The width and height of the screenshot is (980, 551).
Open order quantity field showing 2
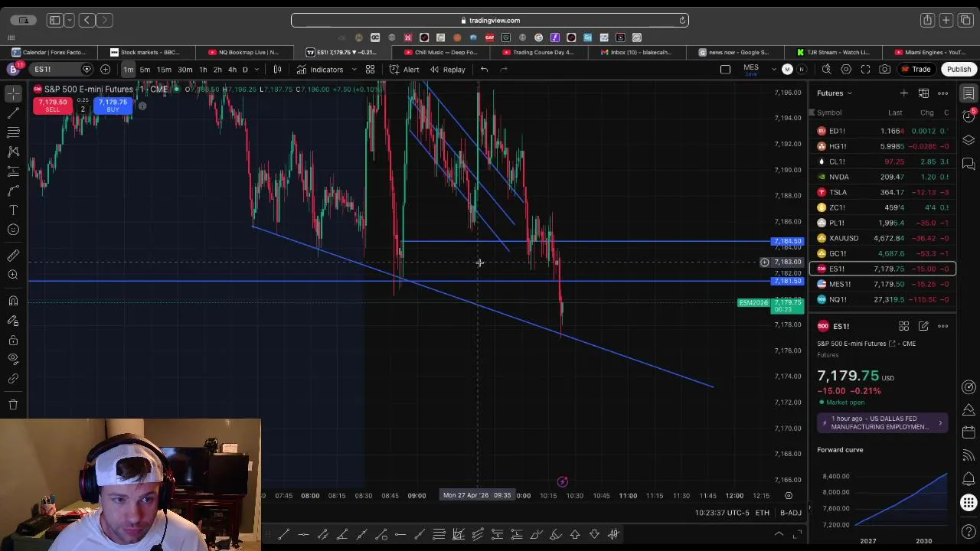(83, 109)
